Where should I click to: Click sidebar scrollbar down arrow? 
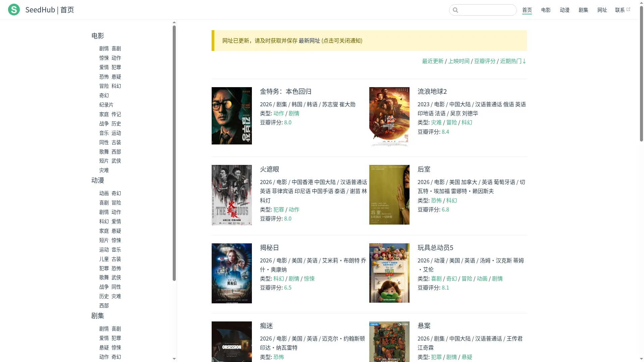(x=174, y=359)
